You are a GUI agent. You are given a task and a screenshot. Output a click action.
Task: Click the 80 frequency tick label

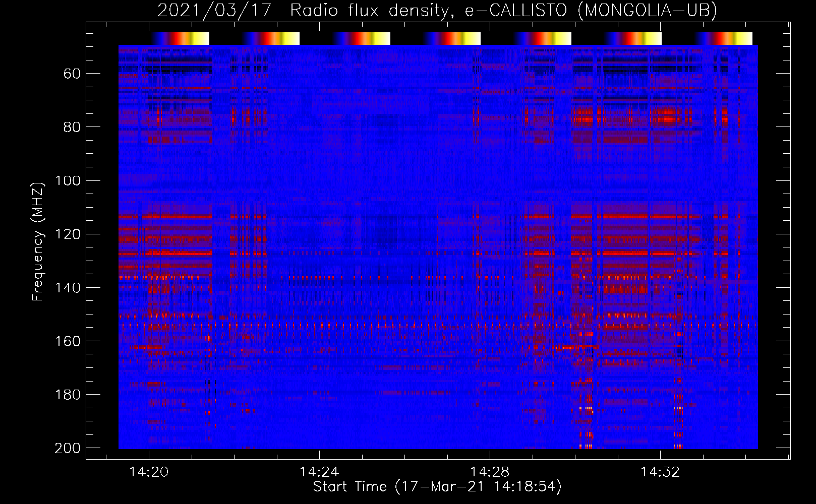(x=72, y=127)
